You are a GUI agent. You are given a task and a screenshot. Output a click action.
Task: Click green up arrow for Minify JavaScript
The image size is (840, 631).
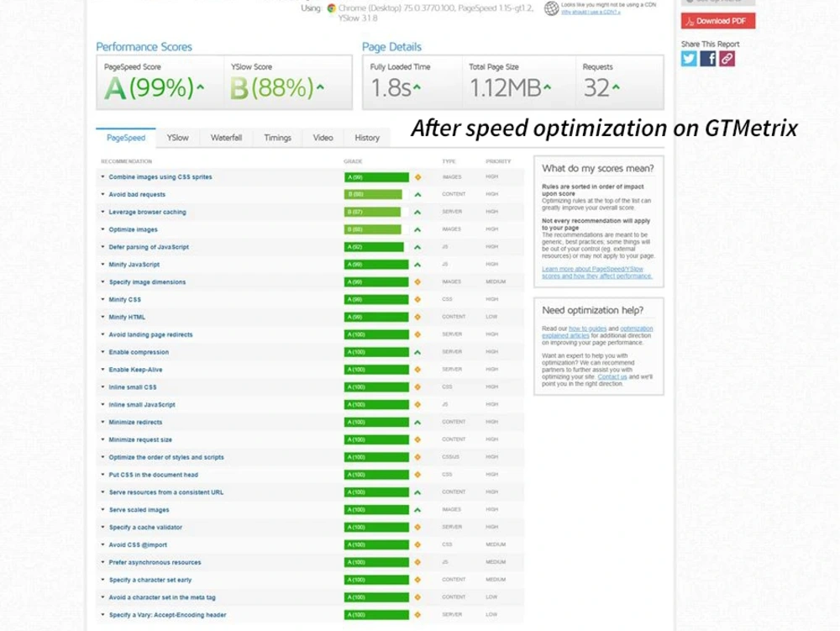[x=417, y=266]
